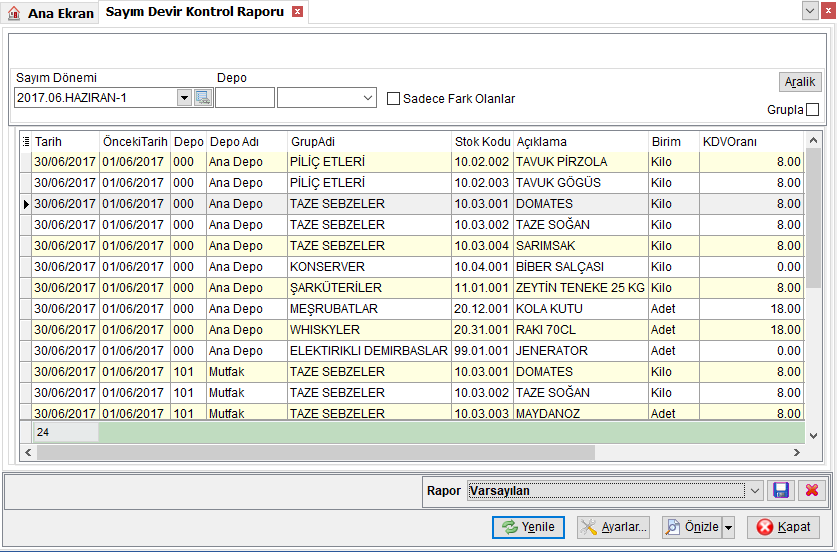
Task: Sort by the Tarih column header
Action: pyautogui.click(x=65, y=142)
